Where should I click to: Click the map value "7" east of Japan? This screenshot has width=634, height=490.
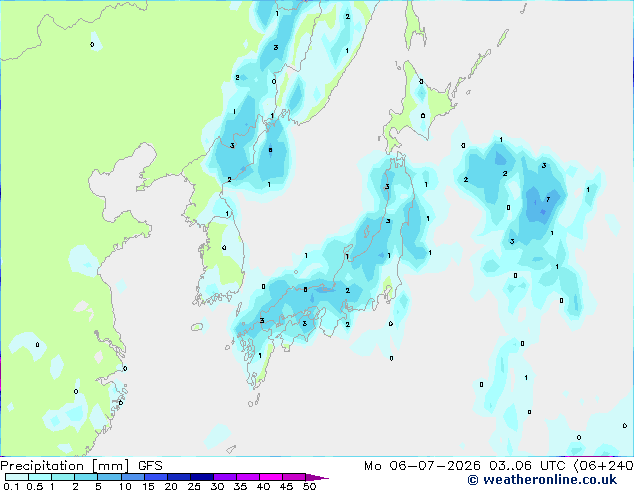coord(548,199)
